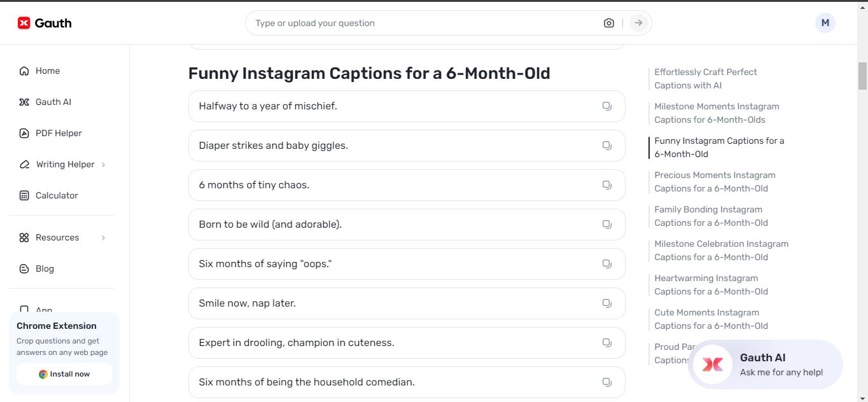Click the Install now extension button
Viewport: 868px width, 402px height.
click(64, 374)
